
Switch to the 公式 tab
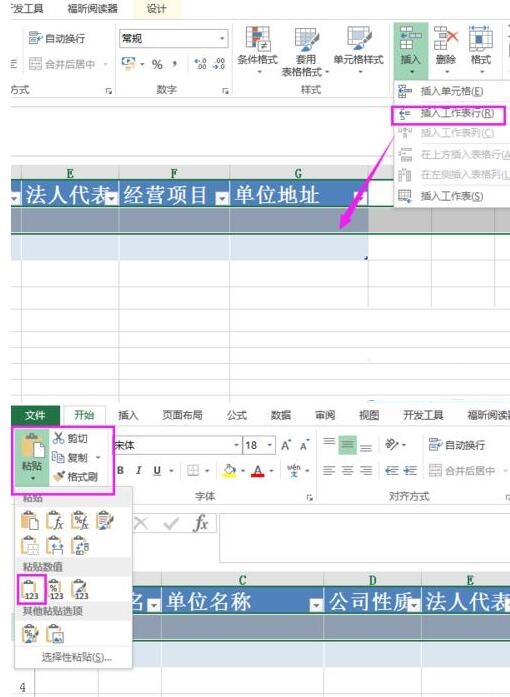click(x=237, y=415)
